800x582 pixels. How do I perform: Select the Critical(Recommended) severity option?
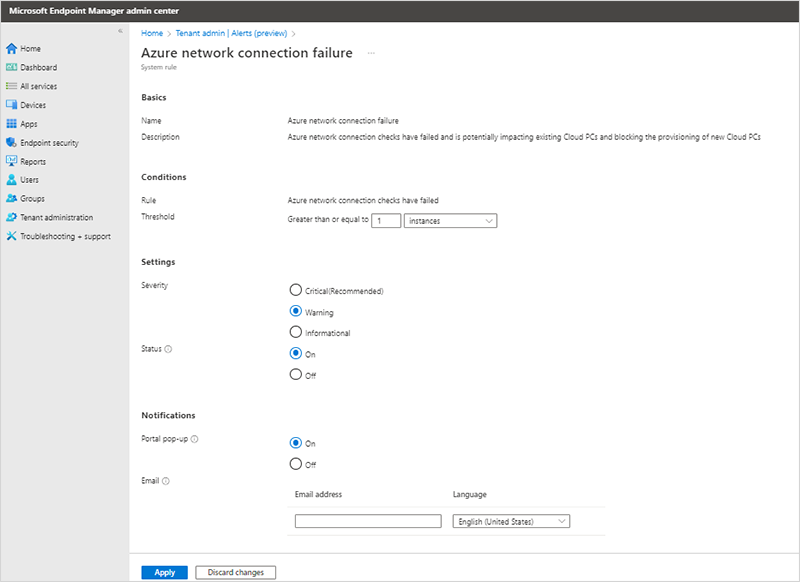click(296, 290)
